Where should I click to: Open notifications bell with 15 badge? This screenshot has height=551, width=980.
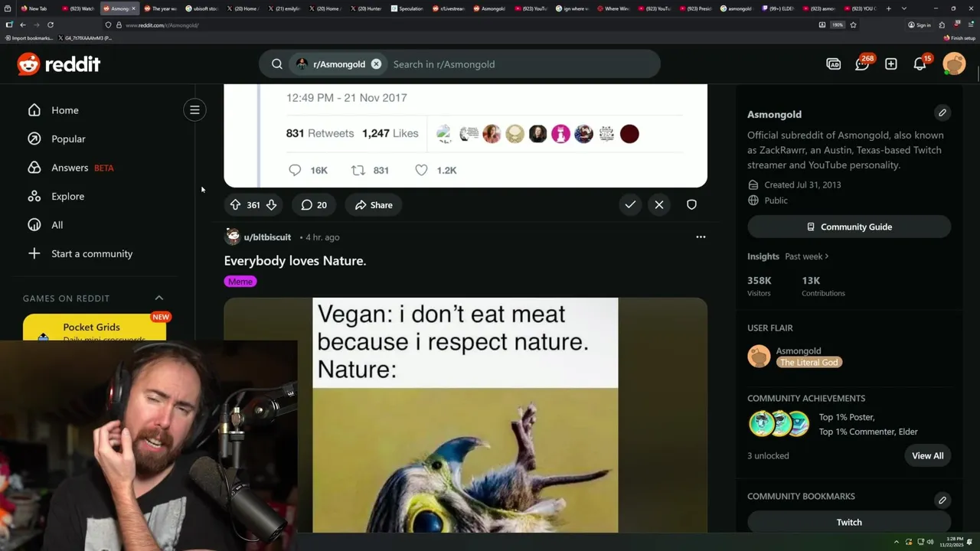tap(920, 64)
